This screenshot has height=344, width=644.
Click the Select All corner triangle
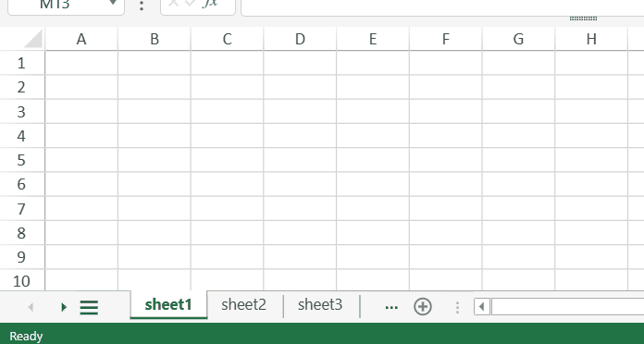tap(33, 39)
